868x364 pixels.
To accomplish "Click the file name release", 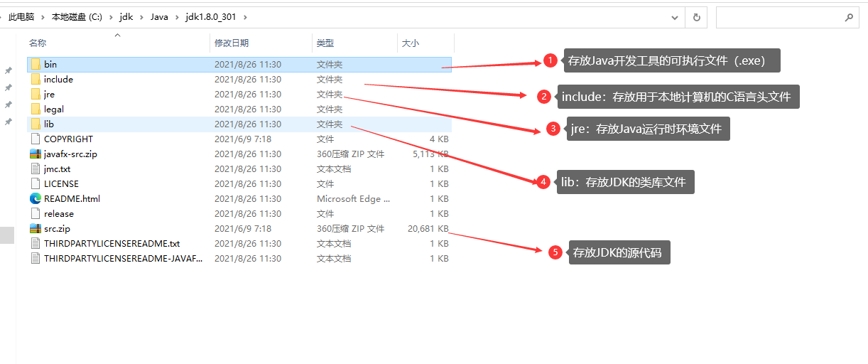I will point(59,213).
